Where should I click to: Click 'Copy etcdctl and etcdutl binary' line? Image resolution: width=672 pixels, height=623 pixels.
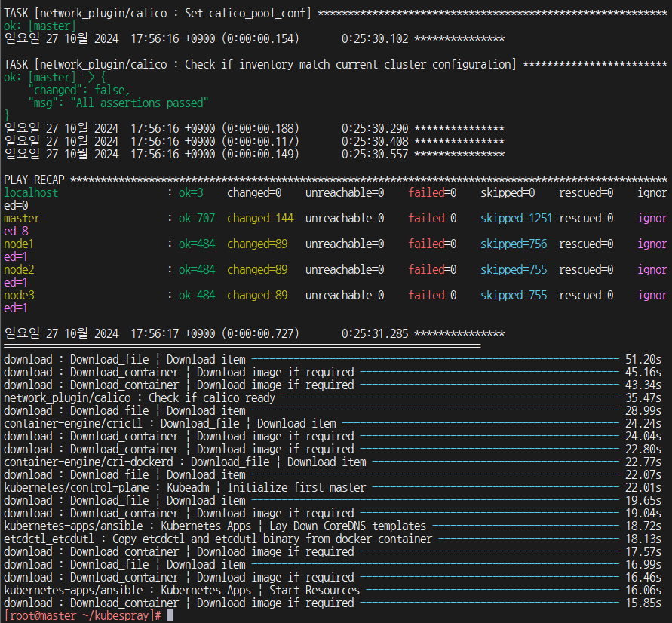pyautogui.click(x=218, y=539)
